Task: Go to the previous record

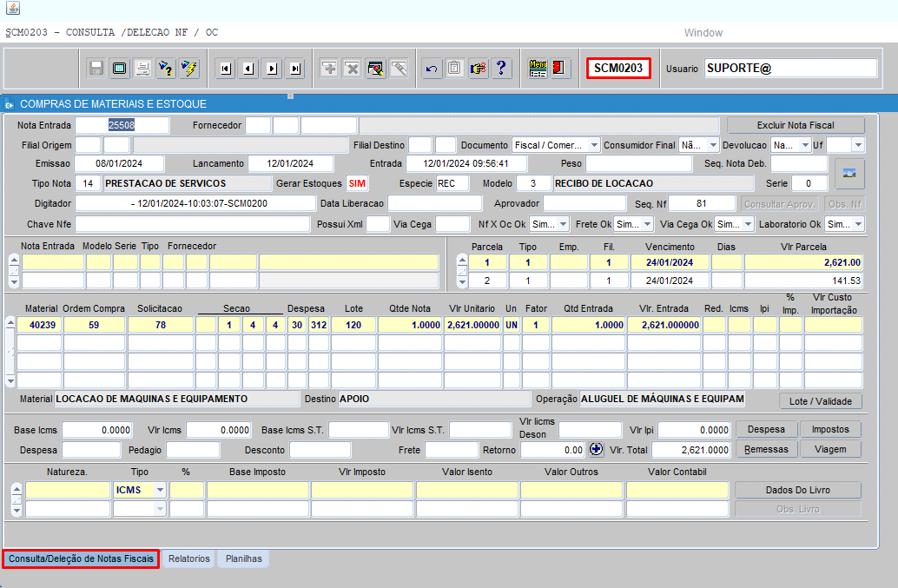Action: pyautogui.click(x=248, y=69)
